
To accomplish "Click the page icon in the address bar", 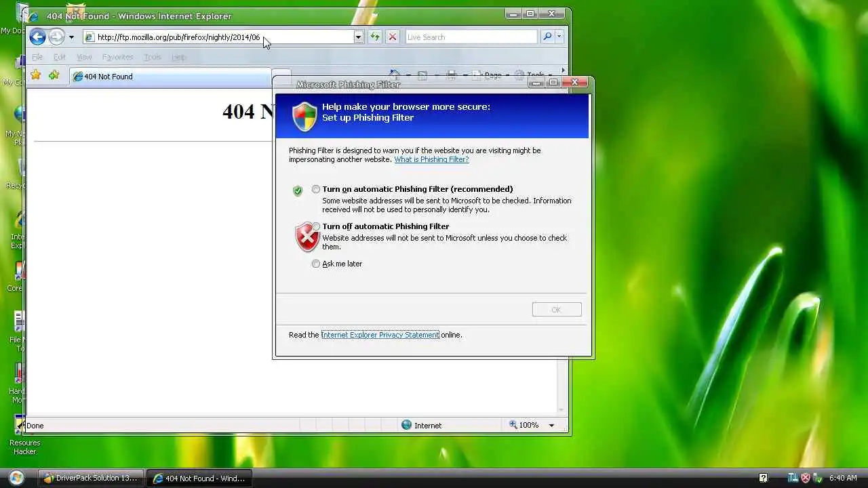I will [90, 37].
